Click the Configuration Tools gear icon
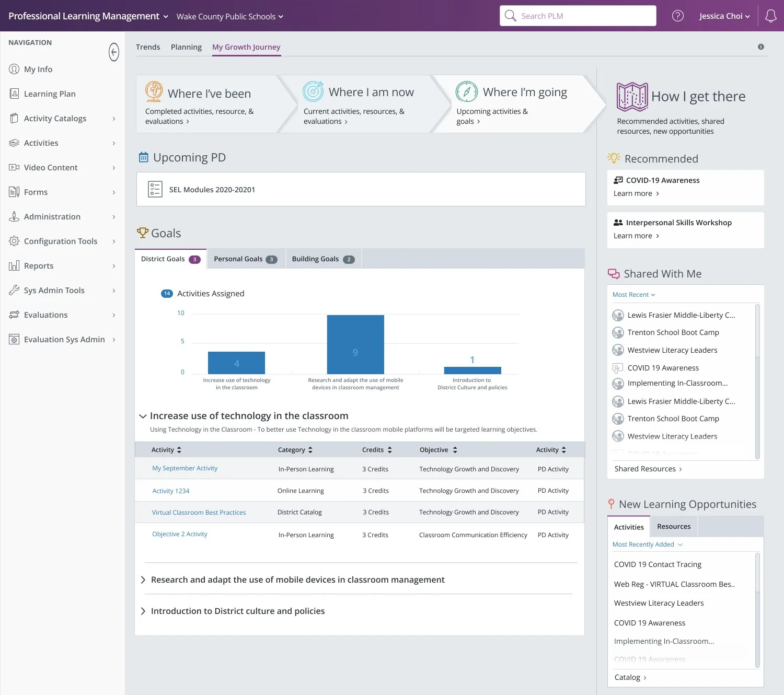Screen dimensions: 784x695 click(x=14, y=241)
